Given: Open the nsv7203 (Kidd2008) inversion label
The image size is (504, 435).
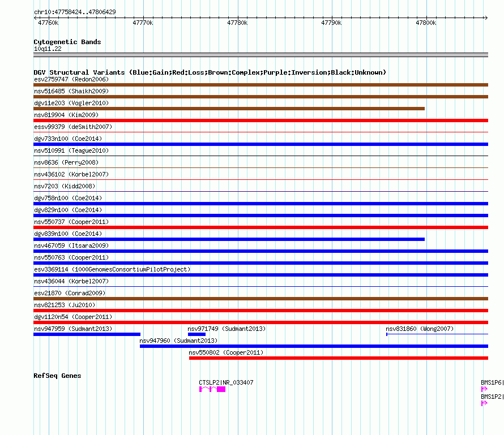Looking at the screenshot, I should pyautogui.click(x=65, y=186).
